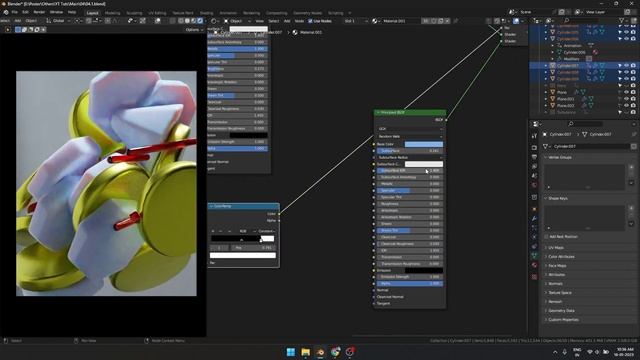Open the Scene properties tab

[x=534, y=176]
